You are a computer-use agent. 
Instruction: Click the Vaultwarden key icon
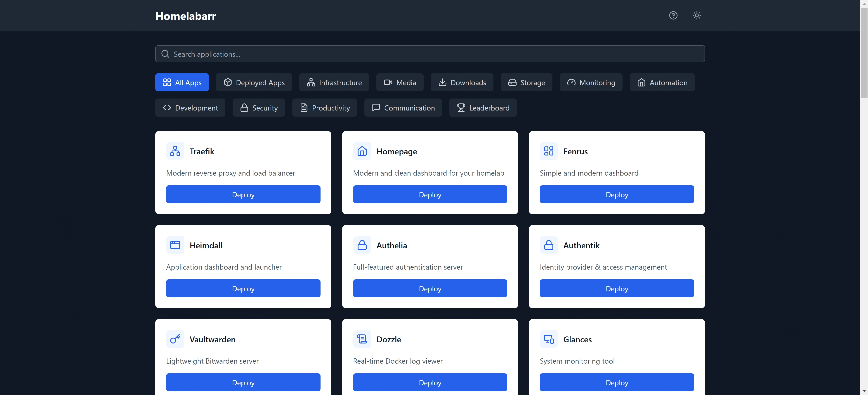click(175, 339)
